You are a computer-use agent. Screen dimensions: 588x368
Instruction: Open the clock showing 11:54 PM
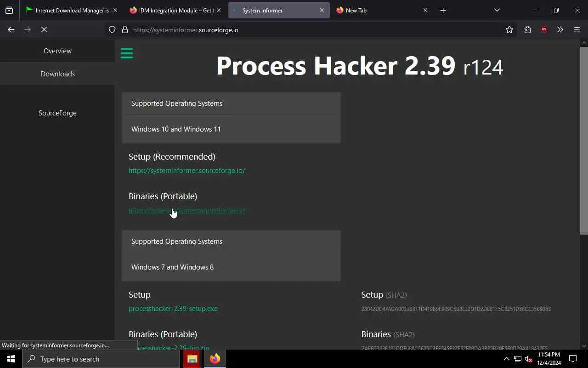pyautogui.click(x=549, y=359)
